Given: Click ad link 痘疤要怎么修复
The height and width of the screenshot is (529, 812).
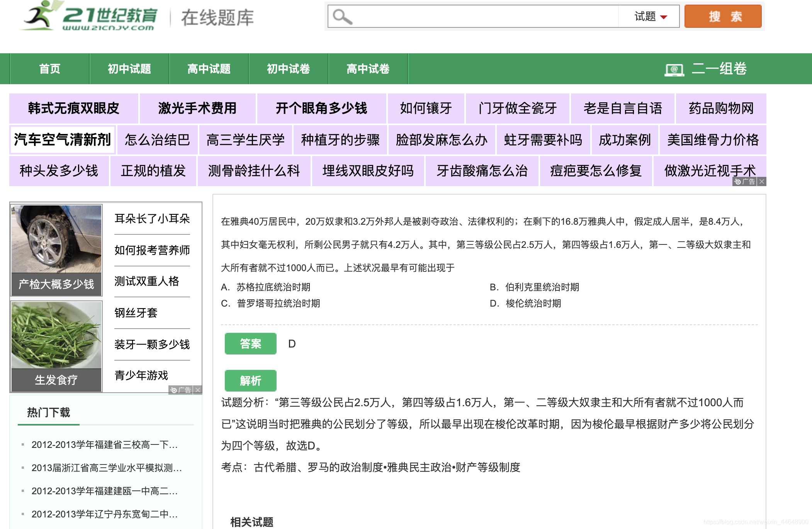Looking at the screenshot, I should pos(596,171).
